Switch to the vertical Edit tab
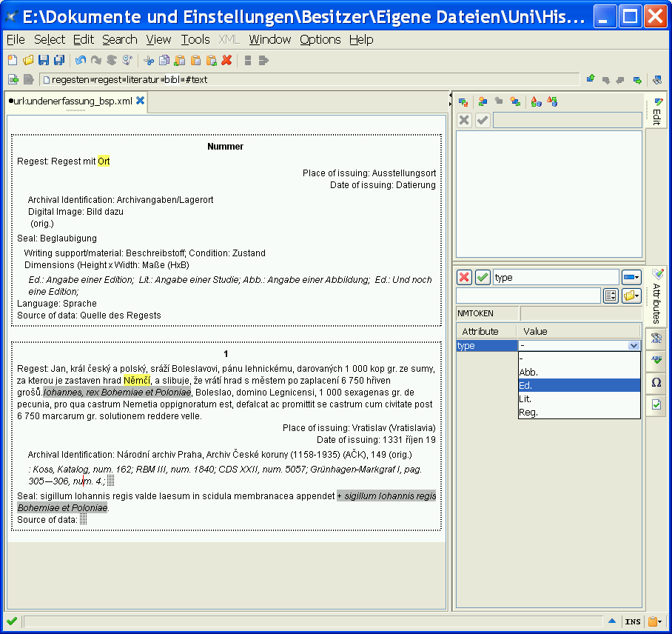The width and height of the screenshot is (672, 634). point(656,110)
